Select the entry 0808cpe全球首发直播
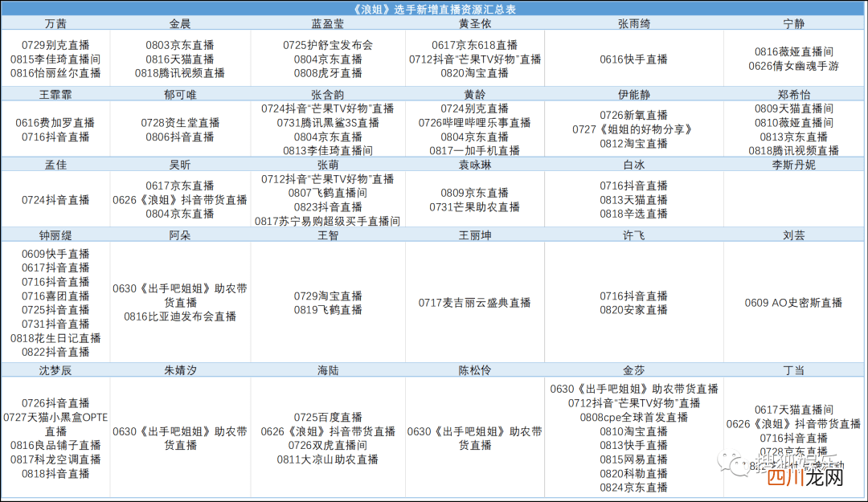Image resolution: width=868 pixels, height=502 pixels. click(x=634, y=418)
